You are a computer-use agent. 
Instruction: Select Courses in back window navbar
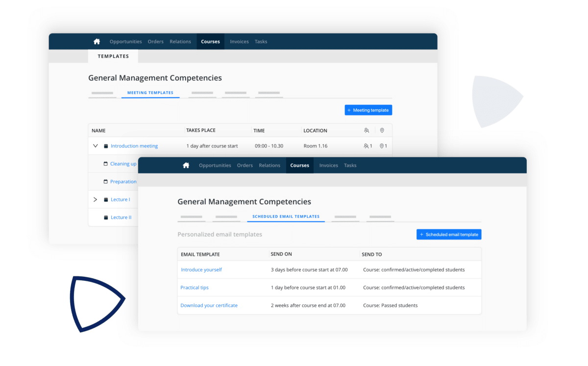tap(211, 42)
